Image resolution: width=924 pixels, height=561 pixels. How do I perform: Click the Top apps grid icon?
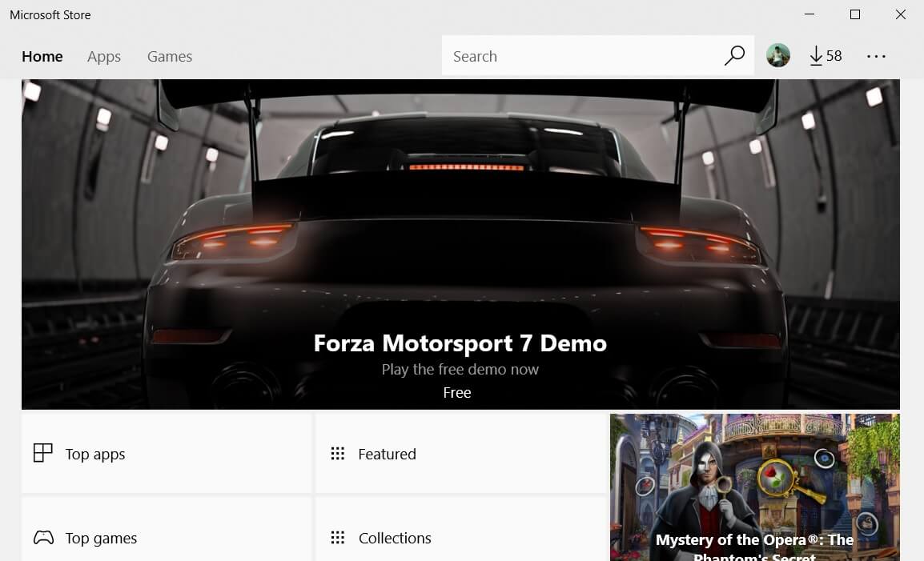pos(43,453)
